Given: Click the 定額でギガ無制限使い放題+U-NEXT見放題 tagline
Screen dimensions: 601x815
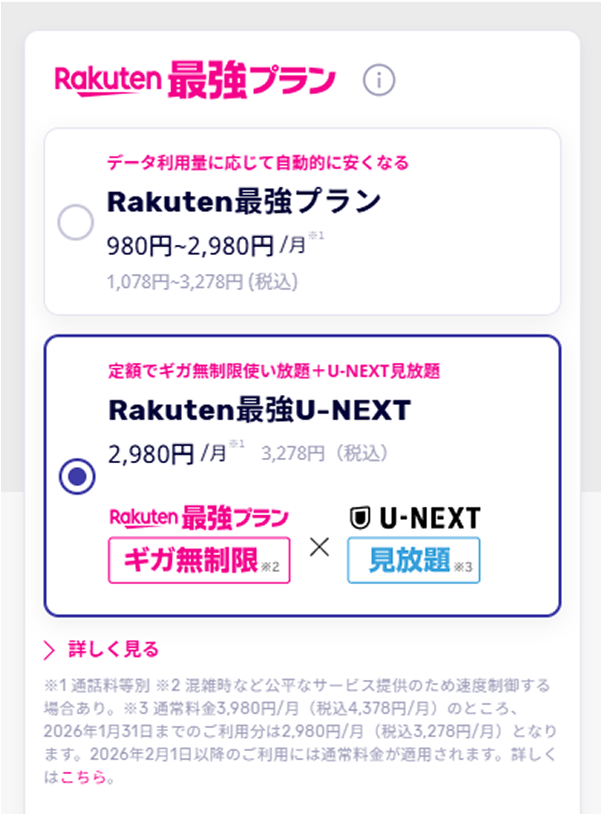Looking at the screenshot, I should 275,371.
